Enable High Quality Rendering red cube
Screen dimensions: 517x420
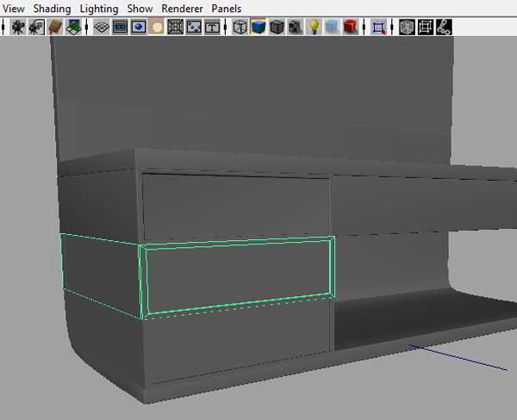click(350, 27)
